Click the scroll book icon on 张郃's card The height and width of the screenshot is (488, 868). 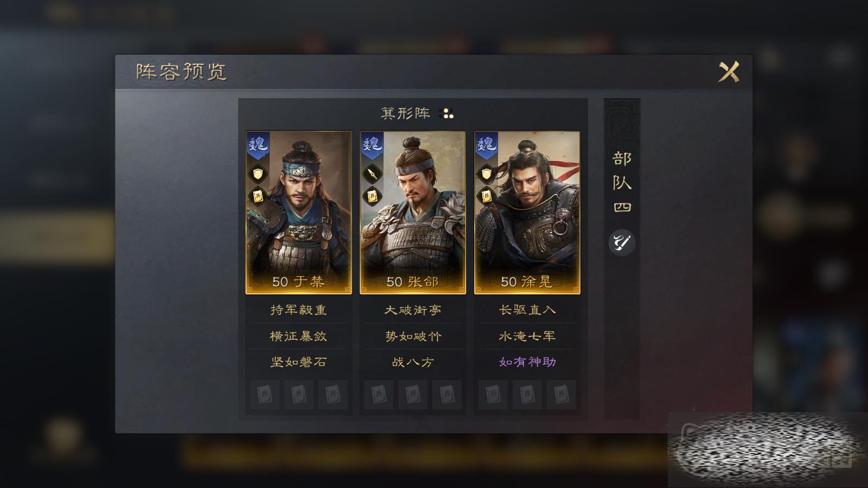372,196
